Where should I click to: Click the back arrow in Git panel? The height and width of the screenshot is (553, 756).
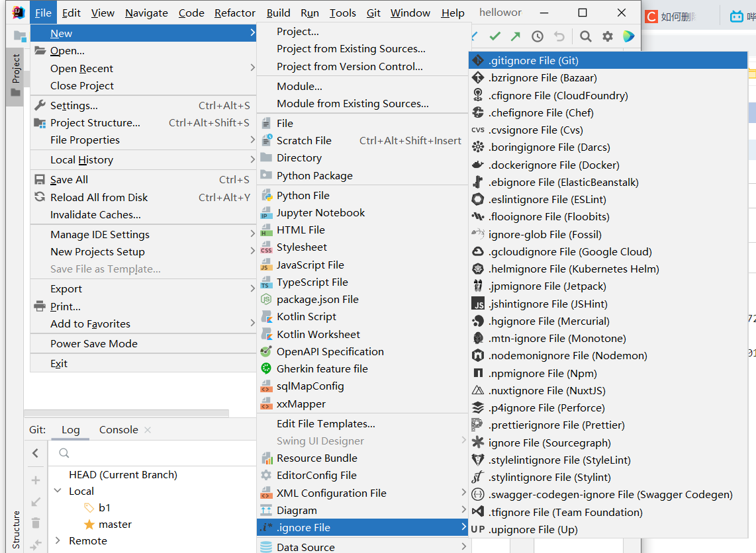click(x=35, y=453)
